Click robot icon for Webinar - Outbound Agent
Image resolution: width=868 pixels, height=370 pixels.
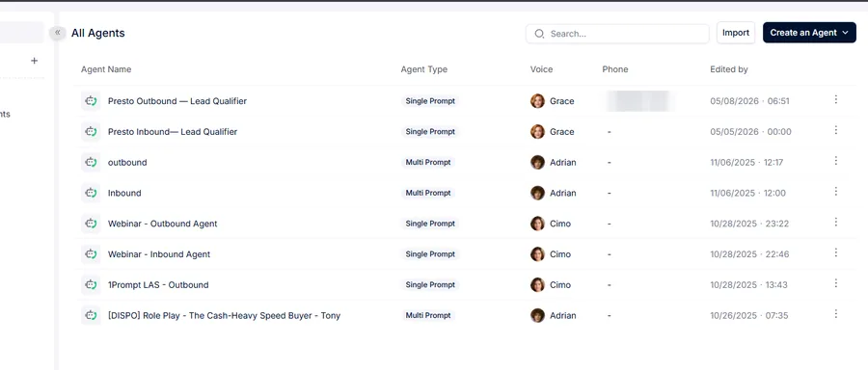coord(91,224)
